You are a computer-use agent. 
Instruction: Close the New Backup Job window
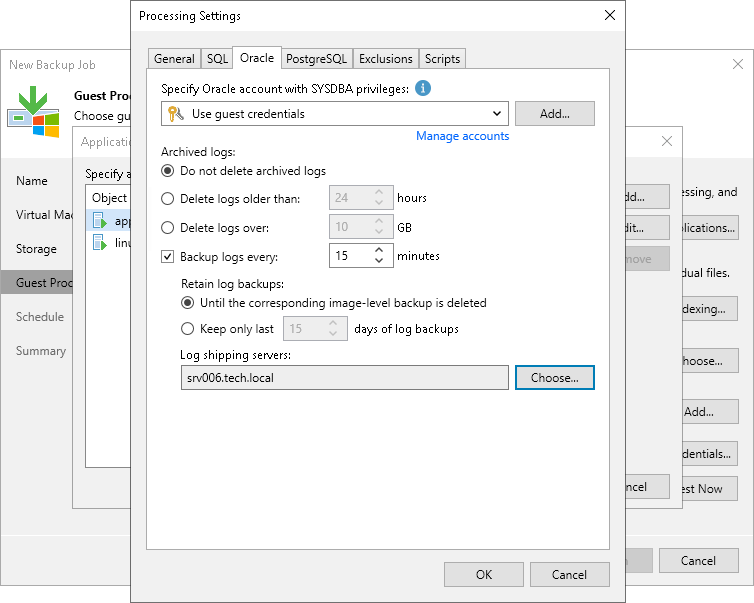point(738,64)
